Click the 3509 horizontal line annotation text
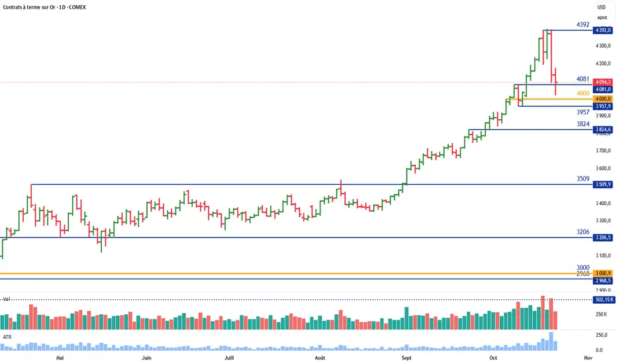Screen dimensions: 617x364 click(x=583, y=179)
